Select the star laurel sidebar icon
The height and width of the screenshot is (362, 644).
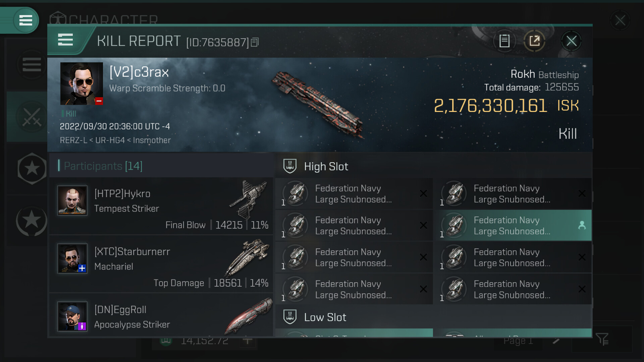[32, 221]
